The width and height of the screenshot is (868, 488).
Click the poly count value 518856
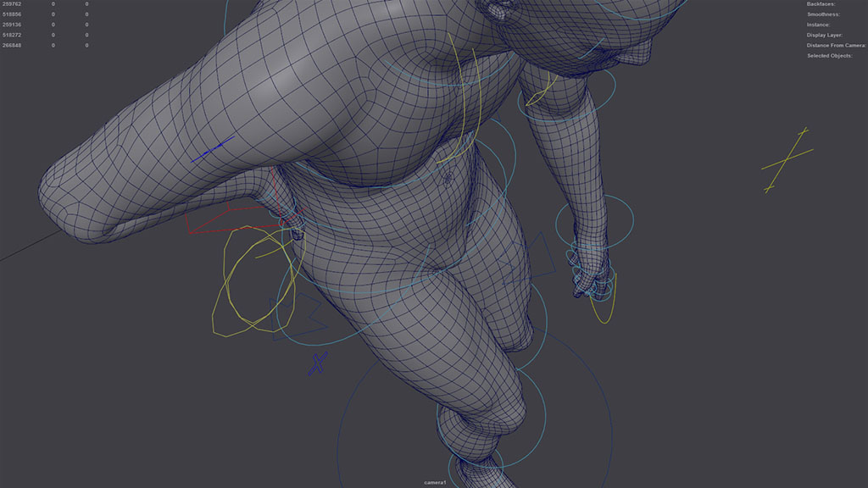pos(12,14)
